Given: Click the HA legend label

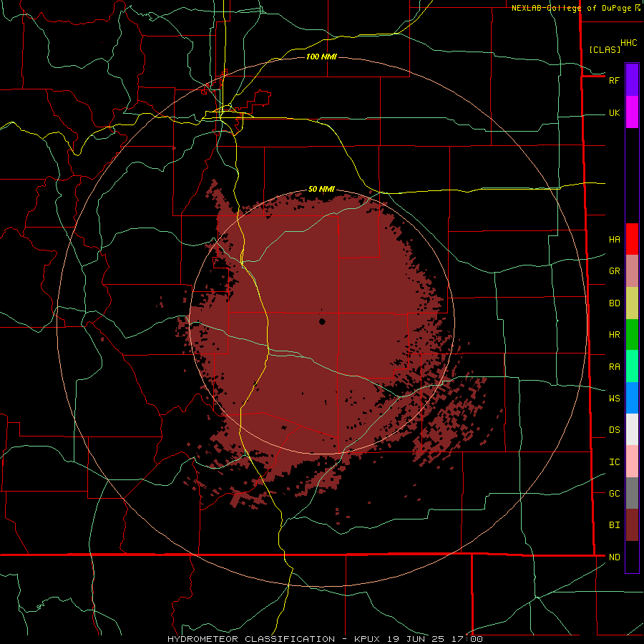Looking at the screenshot, I should (x=614, y=239).
